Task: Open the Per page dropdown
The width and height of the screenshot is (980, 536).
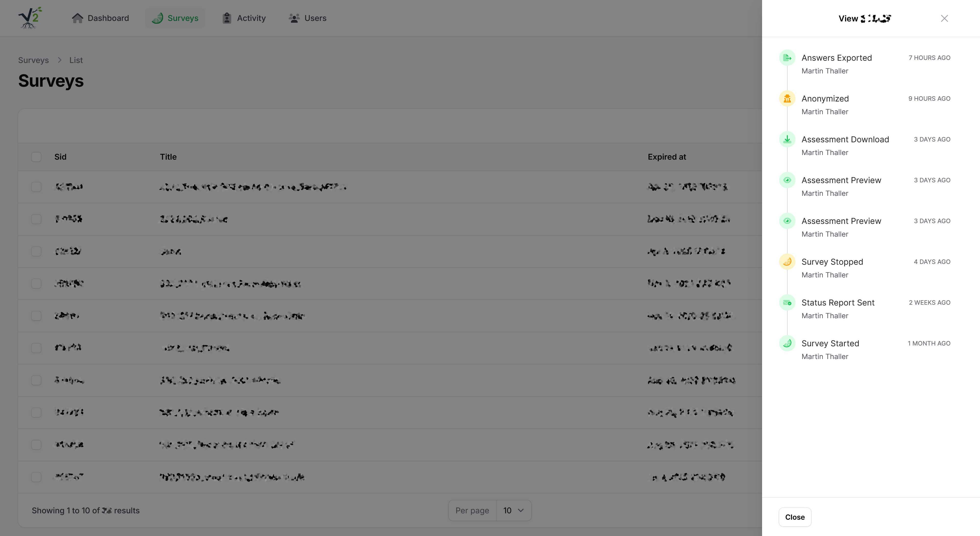Action: [513, 511]
